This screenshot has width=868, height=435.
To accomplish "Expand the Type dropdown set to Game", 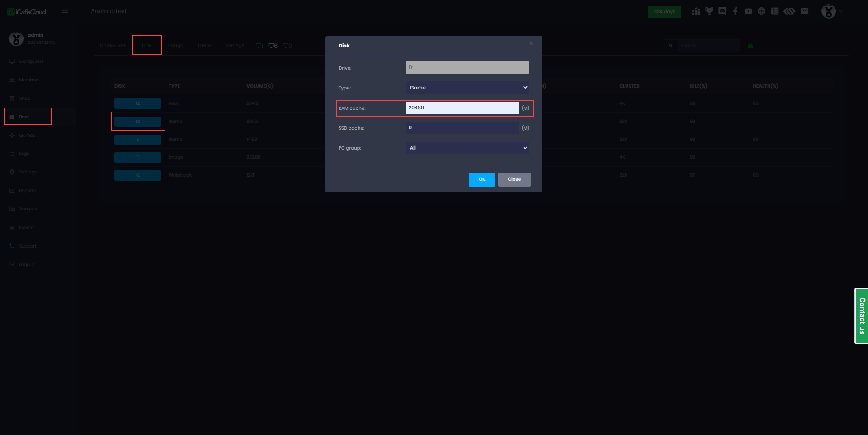I will (467, 88).
